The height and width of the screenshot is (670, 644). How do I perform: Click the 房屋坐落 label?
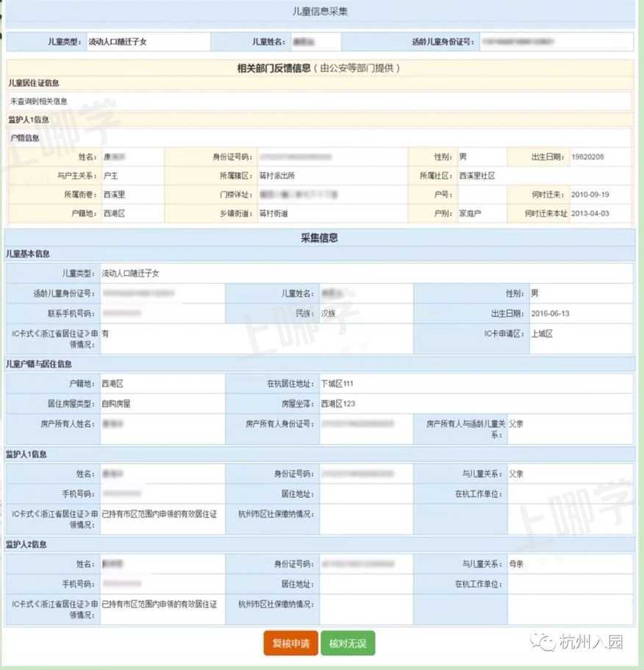click(x=298, y=403)
